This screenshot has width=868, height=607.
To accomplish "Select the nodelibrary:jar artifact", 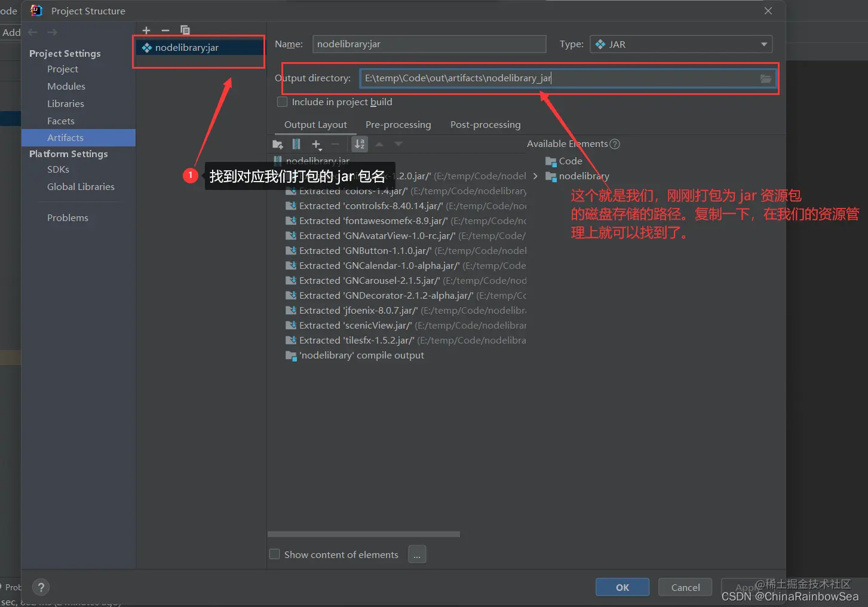I will [x=200, y=47].
